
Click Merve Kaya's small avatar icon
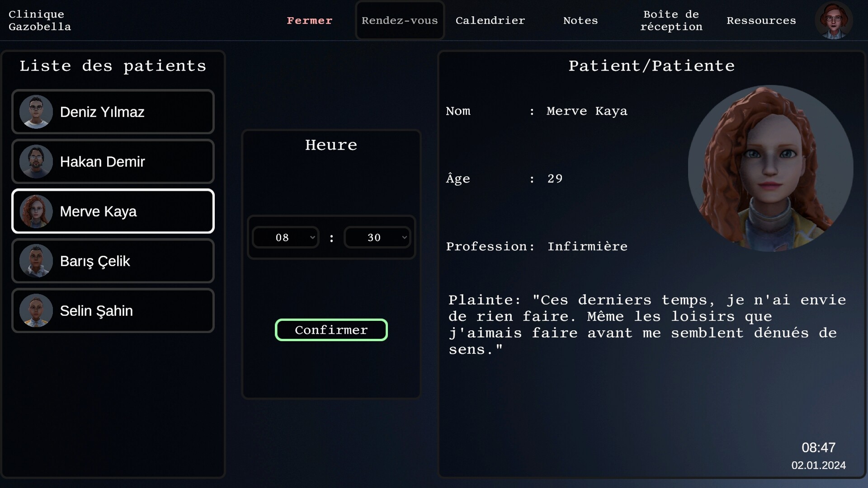pos(36,211)
